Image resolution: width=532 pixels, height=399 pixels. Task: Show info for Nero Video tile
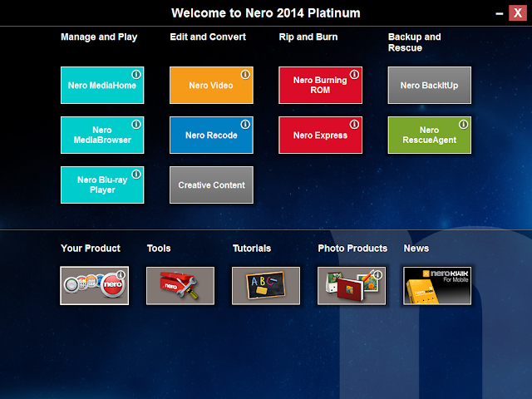[245, 74]
